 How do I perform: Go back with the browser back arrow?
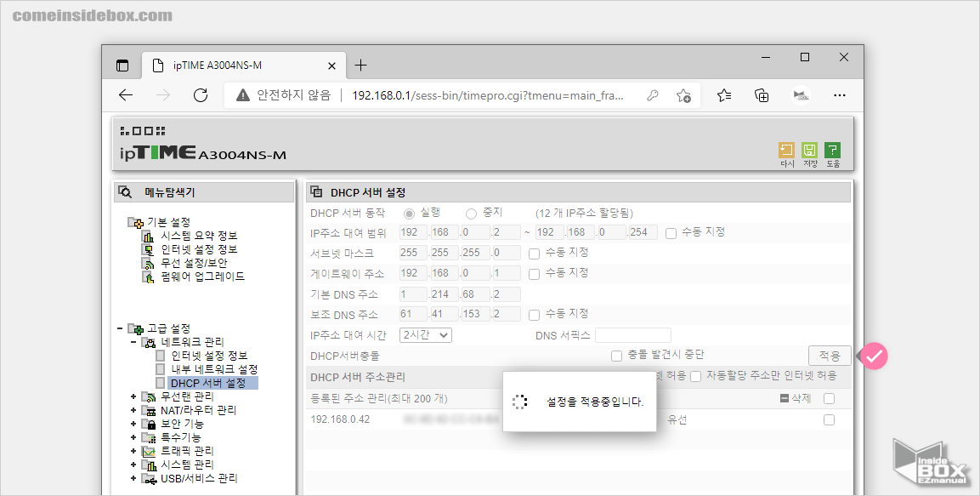point(127,95)
